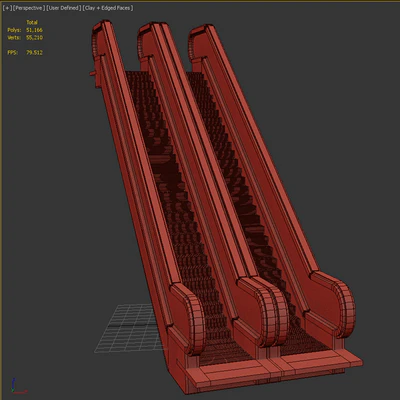
Task: Open the User Defined viewport menu
Action: click(64, 8)
